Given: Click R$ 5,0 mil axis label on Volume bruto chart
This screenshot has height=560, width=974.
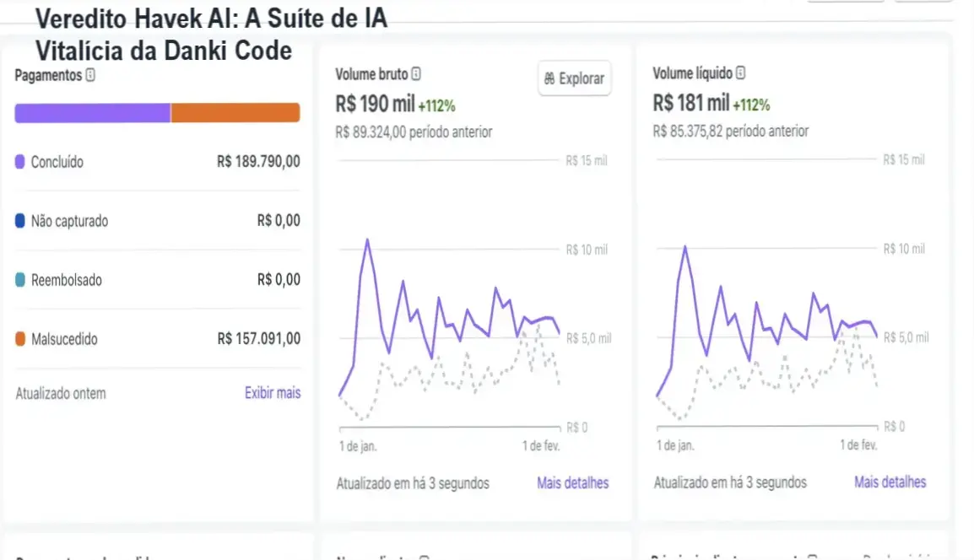Looking at the screenshot, I should click(x=588, y=338).
